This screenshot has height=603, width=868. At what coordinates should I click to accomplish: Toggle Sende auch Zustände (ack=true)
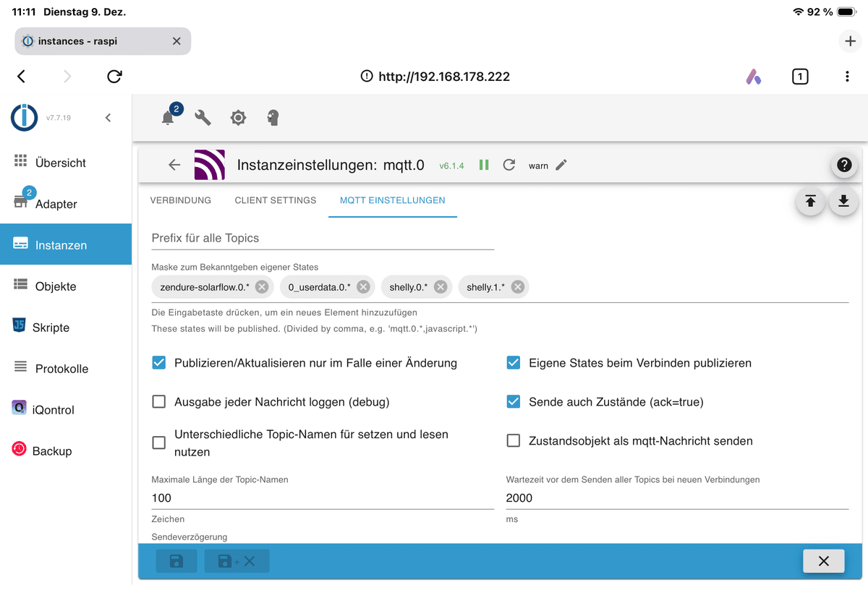[514, 402]
